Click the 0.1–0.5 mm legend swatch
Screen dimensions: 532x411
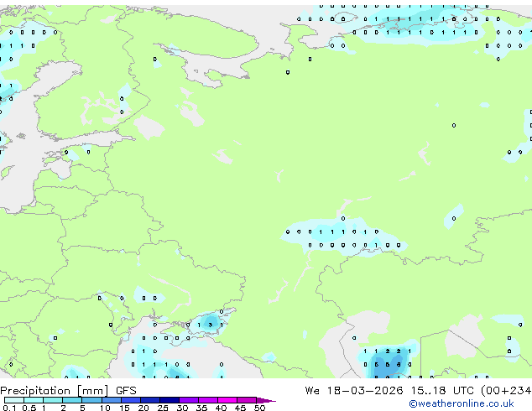pos(14,400)
